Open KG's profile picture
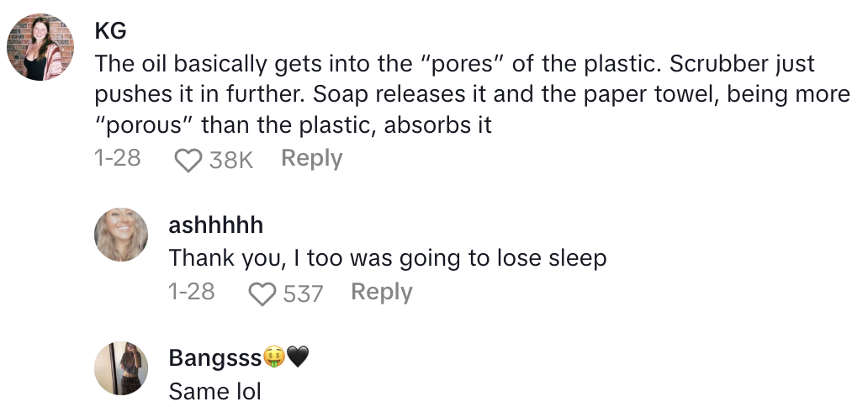This screenshot has height=407, width=868. (x=41, y=47)
